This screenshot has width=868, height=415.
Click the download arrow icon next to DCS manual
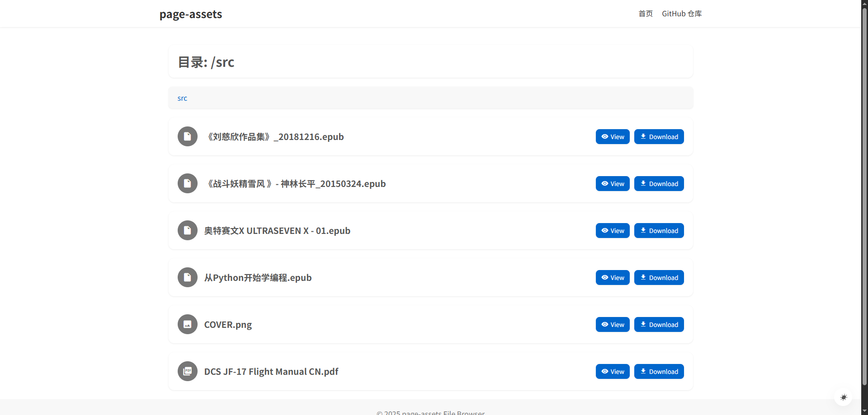pos(643,371)
